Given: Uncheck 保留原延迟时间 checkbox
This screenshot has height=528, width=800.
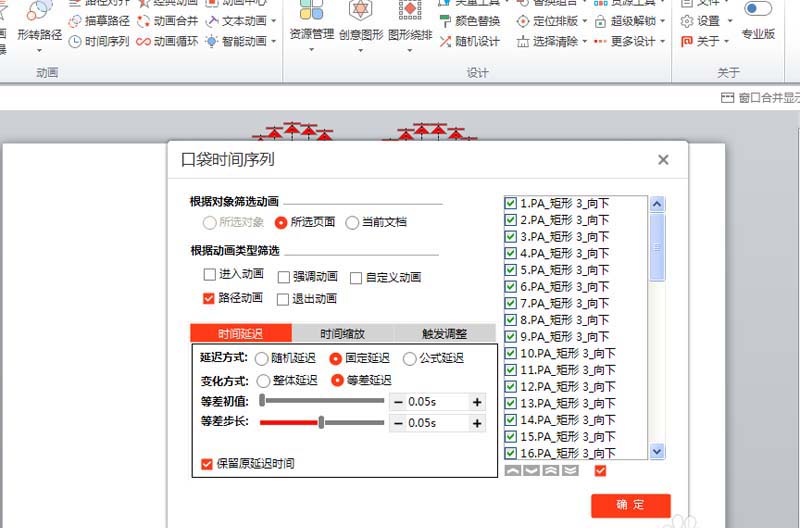Looking at the screenshot, I should coord(207,464).
